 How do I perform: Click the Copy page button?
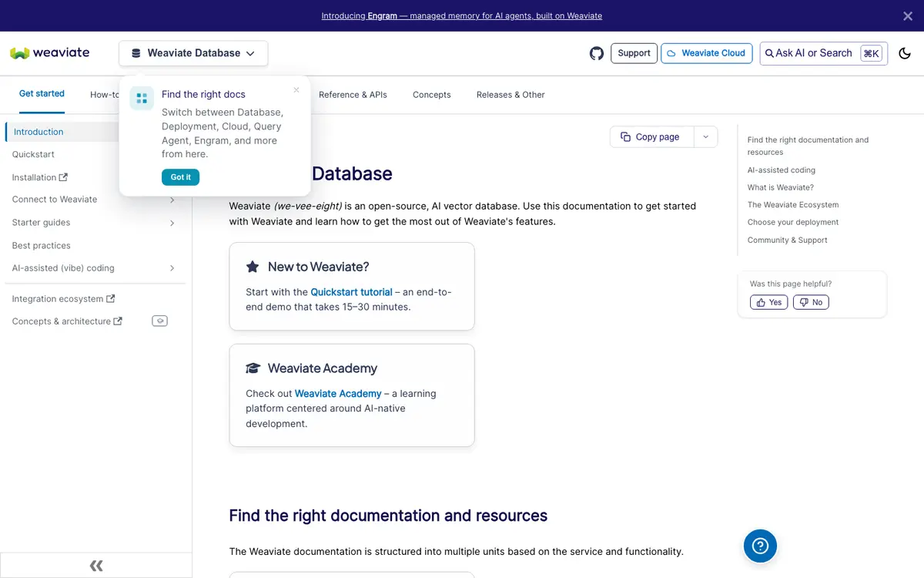[x=651, y=136]
